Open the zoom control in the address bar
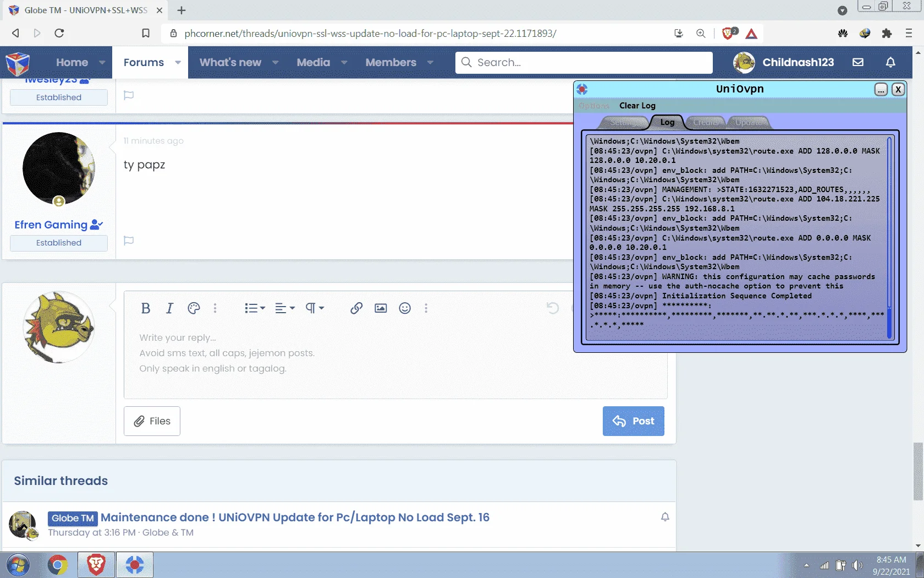This screenshot has height=578, width=924. pos(701,33)
